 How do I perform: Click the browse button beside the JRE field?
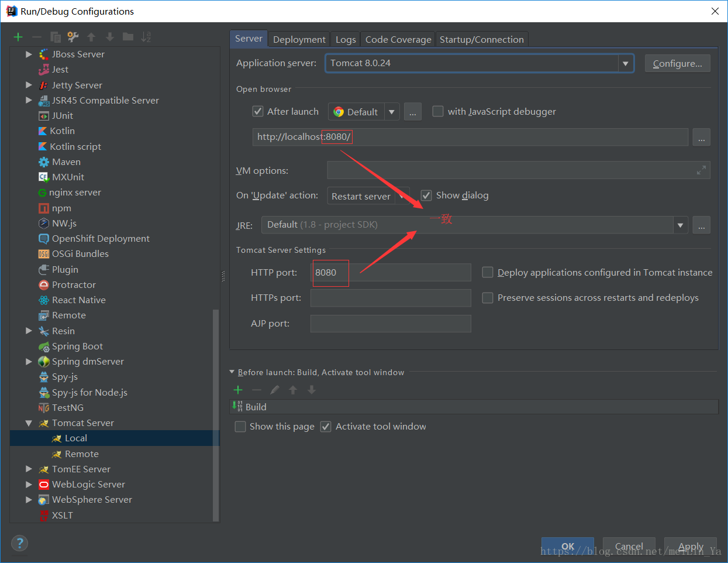point(701,225)
